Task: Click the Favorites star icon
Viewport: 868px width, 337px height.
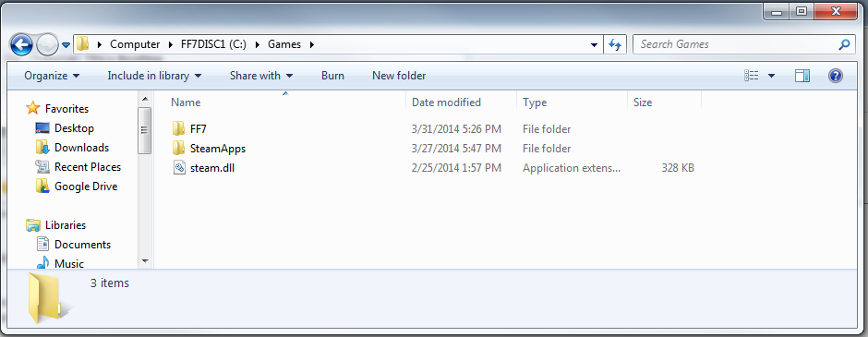Action: pos(33,108)
